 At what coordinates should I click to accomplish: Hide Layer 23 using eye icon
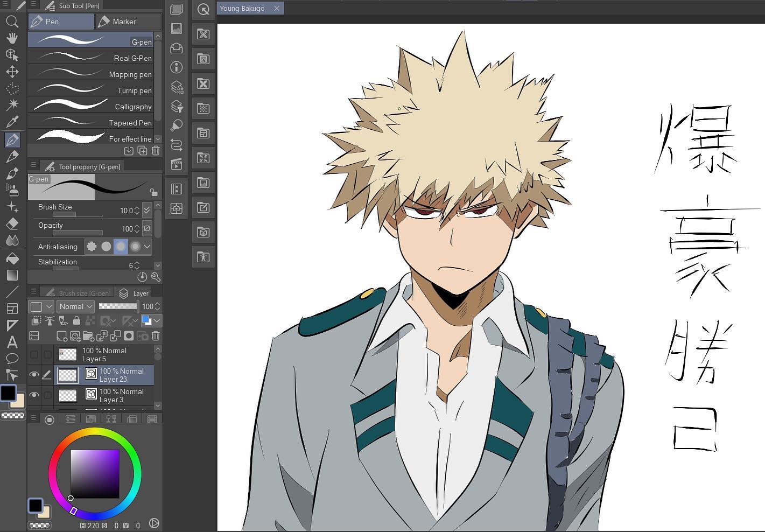point(34,375)
